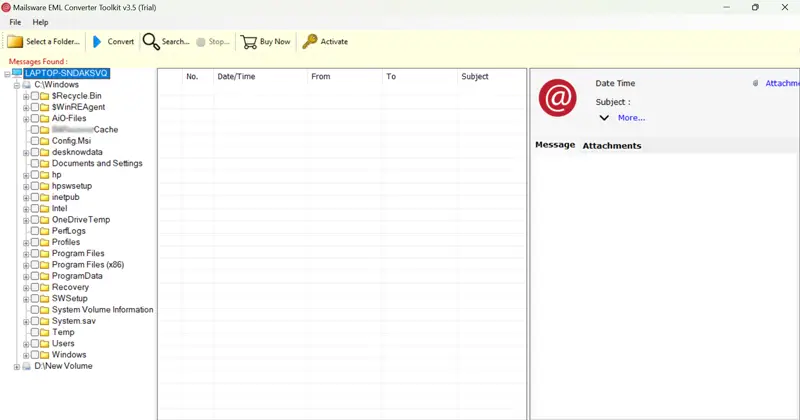Image resolution: width=800 pixels, height=420 pixels.
Task: Click the inetpub folder icon
Action: (45, 197)
